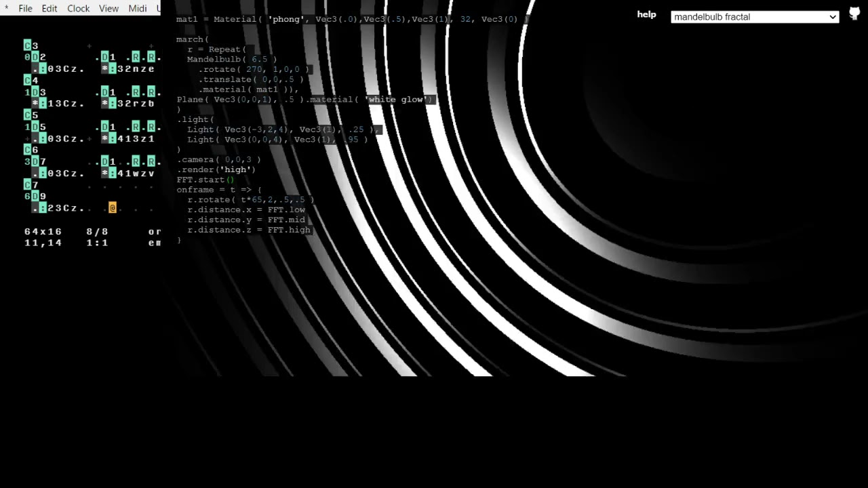
Task: Click the .camera( 0,0,3 ) line
Action: (218, 159)
